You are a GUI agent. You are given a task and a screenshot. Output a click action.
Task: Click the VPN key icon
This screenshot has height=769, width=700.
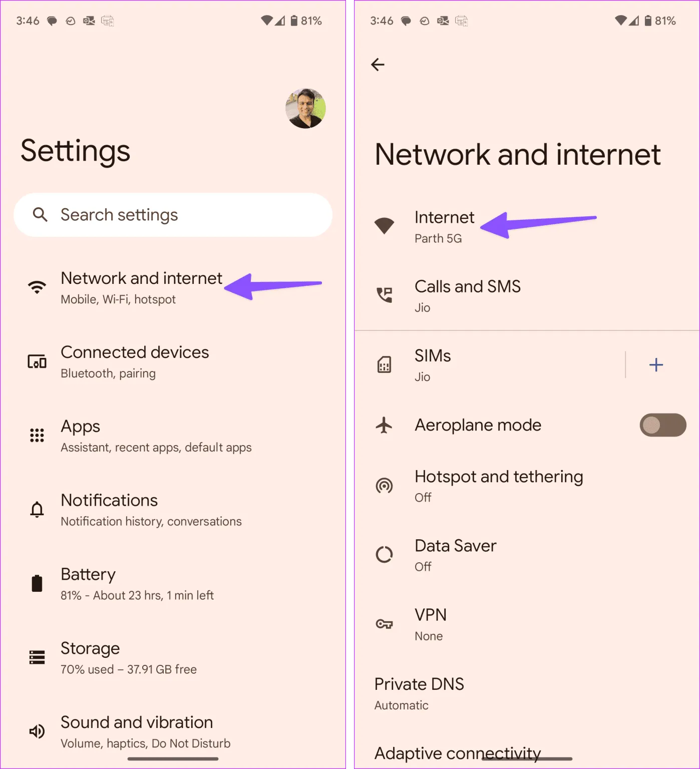[x=384, y=624]
